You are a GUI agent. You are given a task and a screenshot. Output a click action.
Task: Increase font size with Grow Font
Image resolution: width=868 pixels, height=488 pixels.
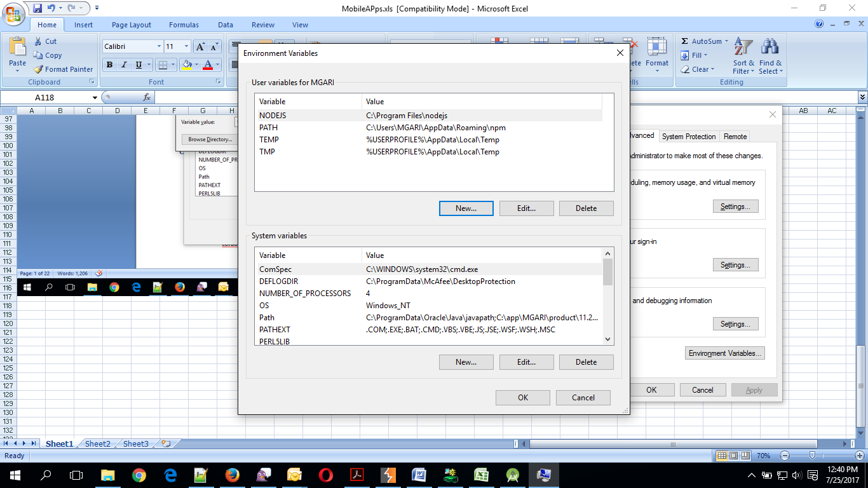pos(200,46)
